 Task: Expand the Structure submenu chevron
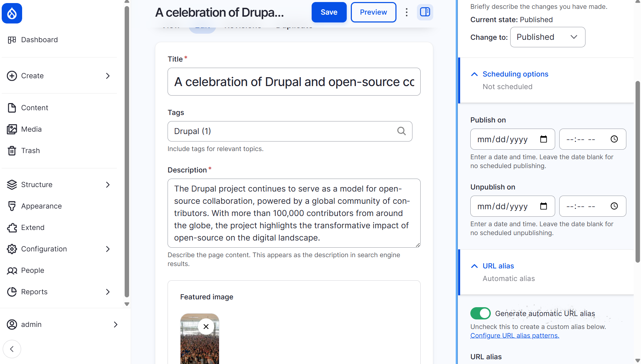(108, 185)
